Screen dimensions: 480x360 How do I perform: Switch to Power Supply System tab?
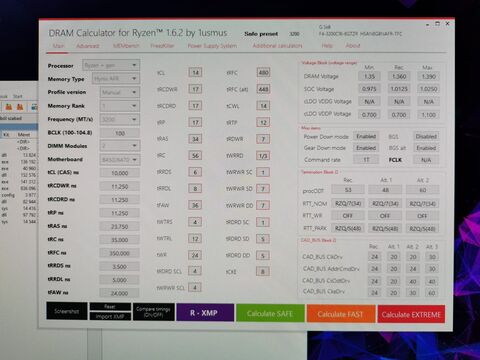tap(212, 46)
